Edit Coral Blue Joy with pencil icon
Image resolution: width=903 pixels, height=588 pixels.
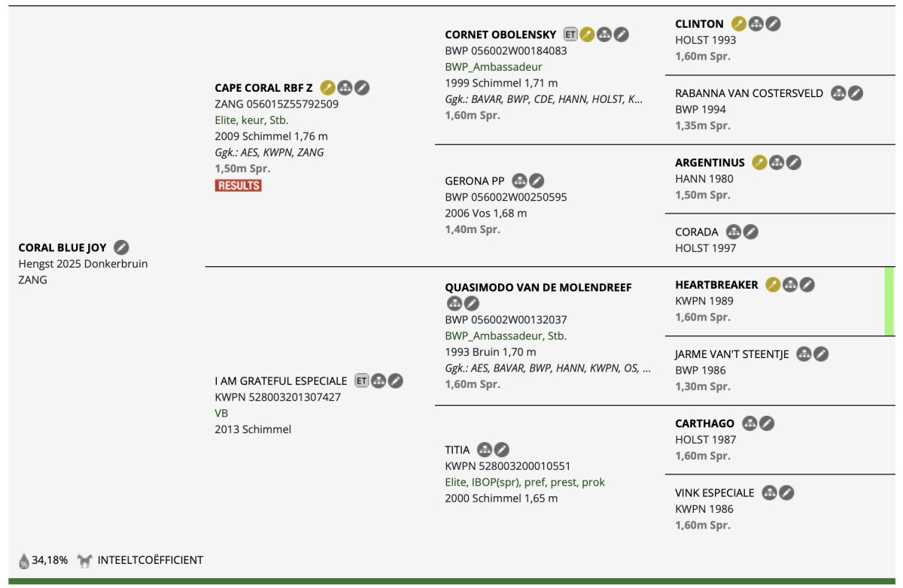click(x=121, y=247)
